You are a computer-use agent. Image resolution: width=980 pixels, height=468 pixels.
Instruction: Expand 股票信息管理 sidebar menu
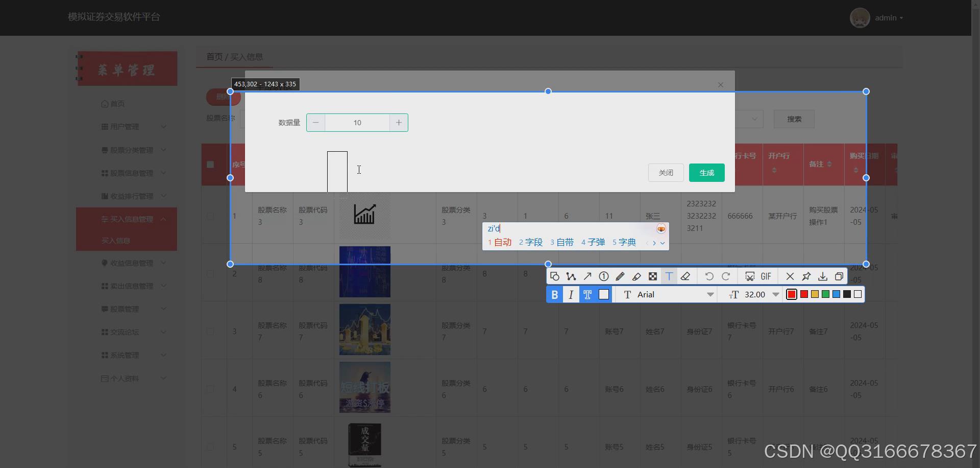coord(127,173)
